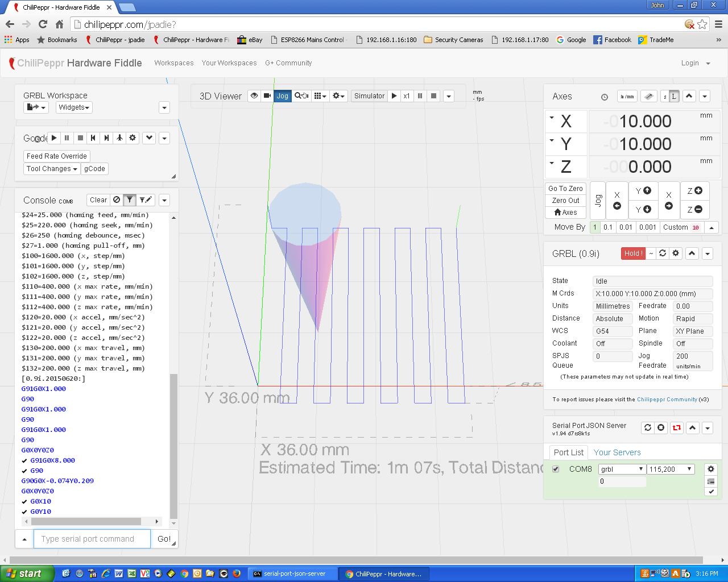Select Move By Custom 10 increment
Image resolution: width=728 pixels, height=582 pixels.
[x=681, y=227]
